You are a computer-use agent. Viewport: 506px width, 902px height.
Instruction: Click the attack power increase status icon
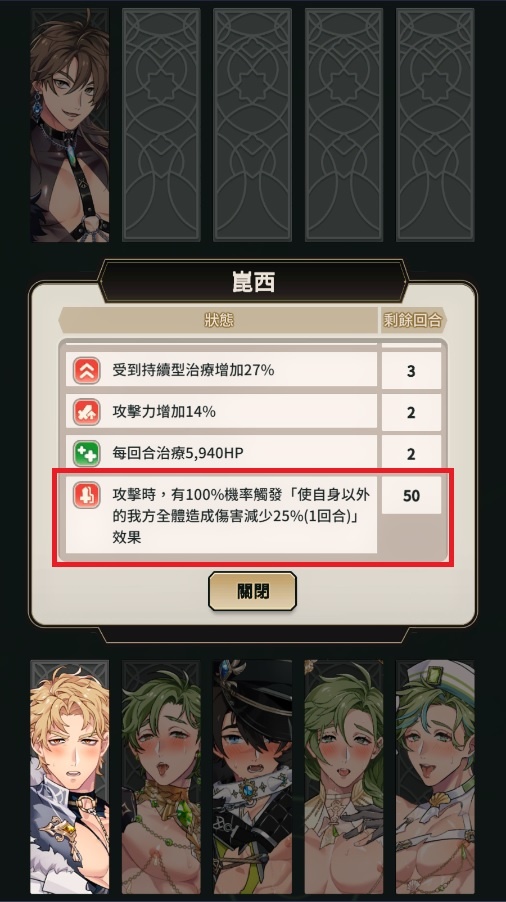click(86, 412)
